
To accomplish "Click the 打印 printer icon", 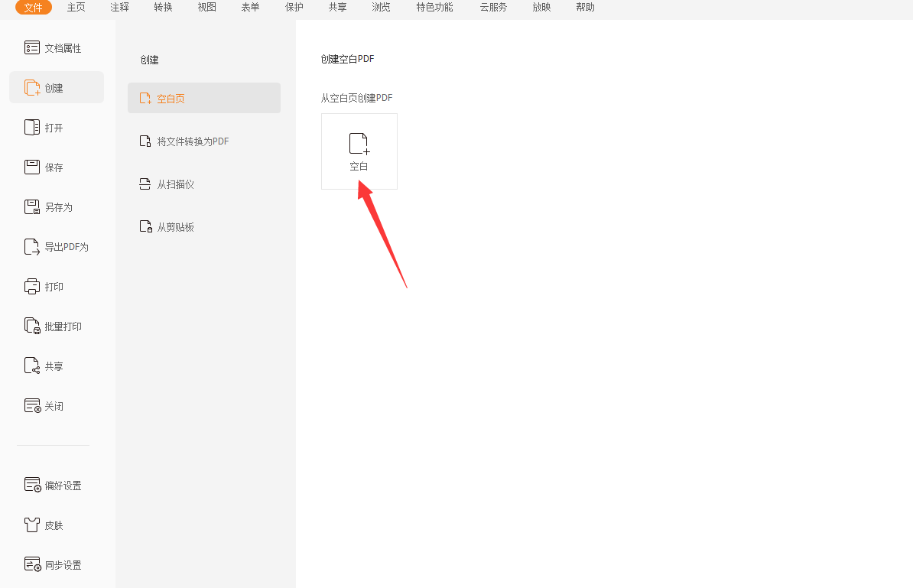I will coord(32,287).
